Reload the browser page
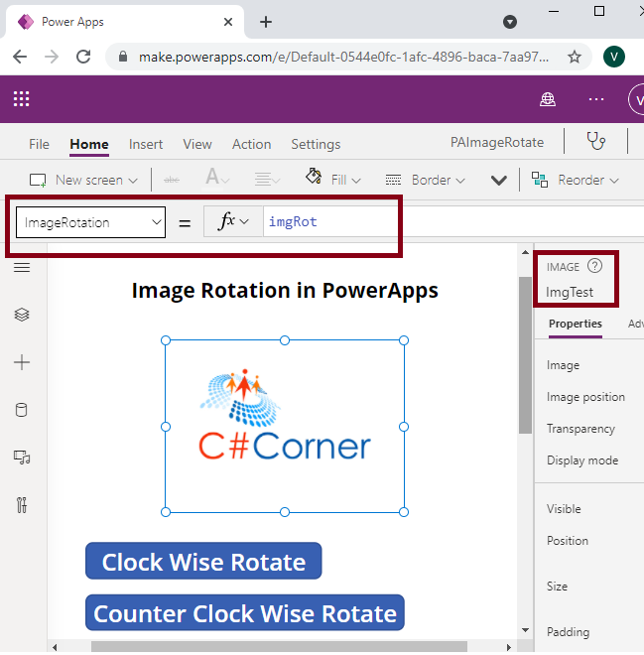The width and height of the screenshot is (644, 655). 83,57
